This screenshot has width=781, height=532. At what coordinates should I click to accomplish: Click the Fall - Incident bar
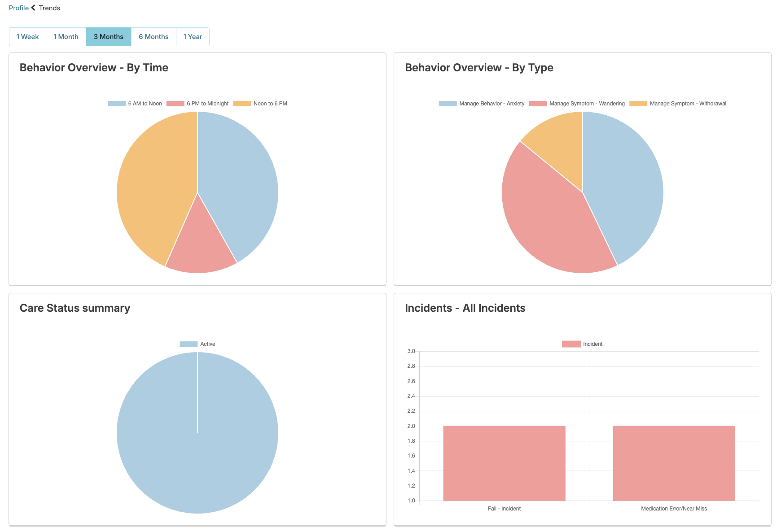coord(504,463)
